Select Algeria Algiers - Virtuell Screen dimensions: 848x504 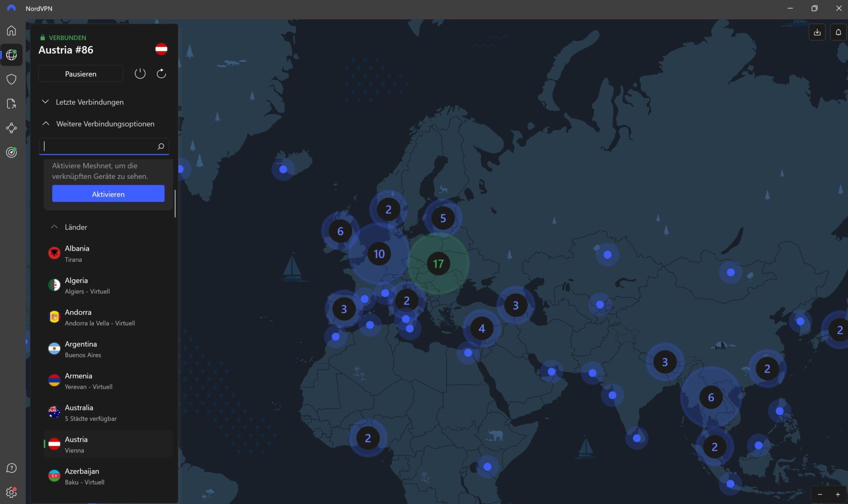(x=108, y=285)
